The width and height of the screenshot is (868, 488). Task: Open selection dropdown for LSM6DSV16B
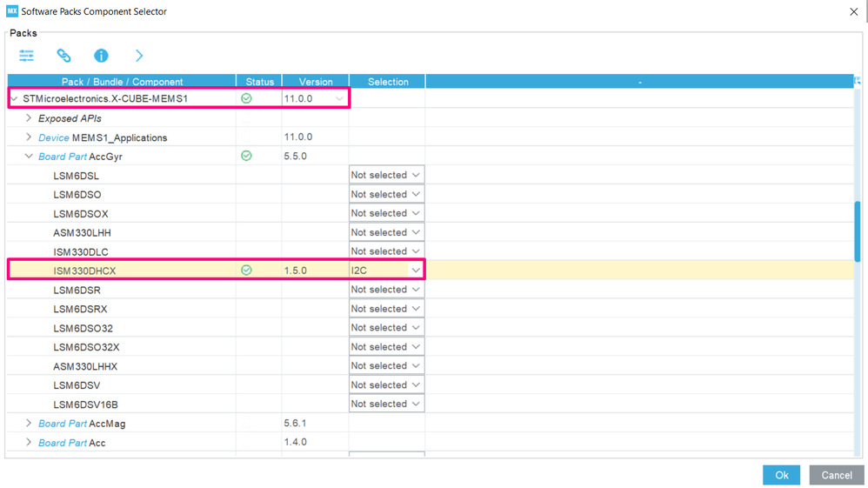(386, 404)
